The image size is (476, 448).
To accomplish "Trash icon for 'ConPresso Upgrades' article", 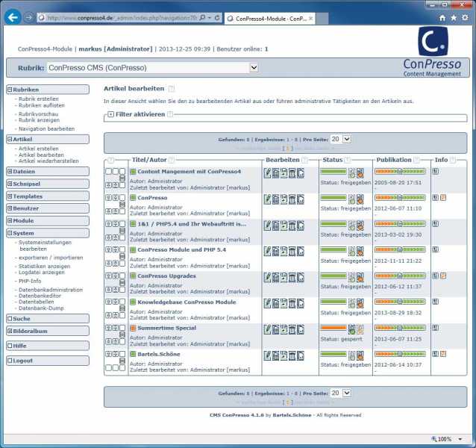I will [292, 278].
